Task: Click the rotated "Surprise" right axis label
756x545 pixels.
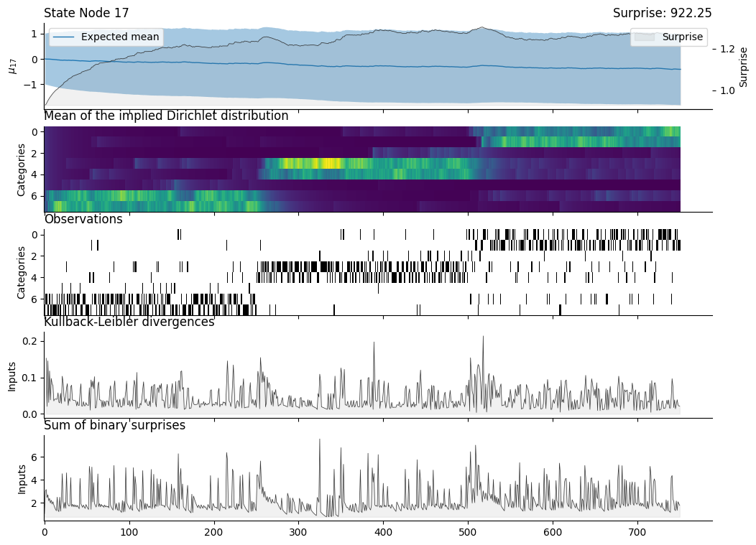Action: [743, 66]
